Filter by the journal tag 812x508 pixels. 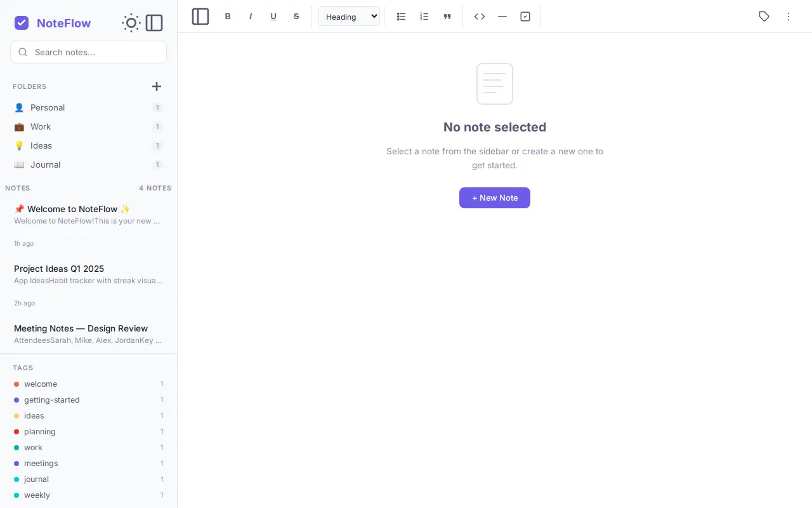pos(89,479)
